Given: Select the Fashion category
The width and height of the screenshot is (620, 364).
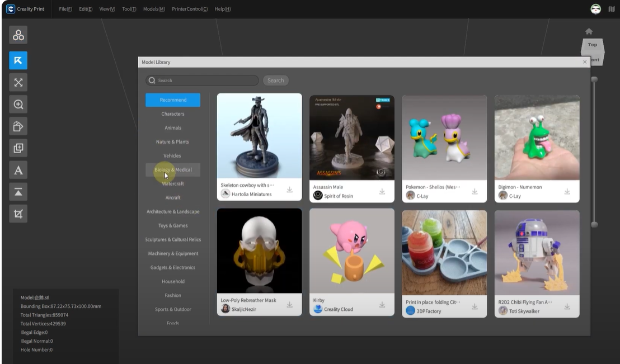Looking at the screenshot, I should (x=173, y=295).
